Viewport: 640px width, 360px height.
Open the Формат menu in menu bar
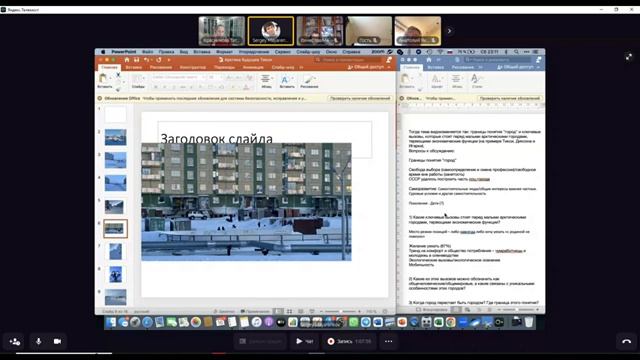click(224, 52)
